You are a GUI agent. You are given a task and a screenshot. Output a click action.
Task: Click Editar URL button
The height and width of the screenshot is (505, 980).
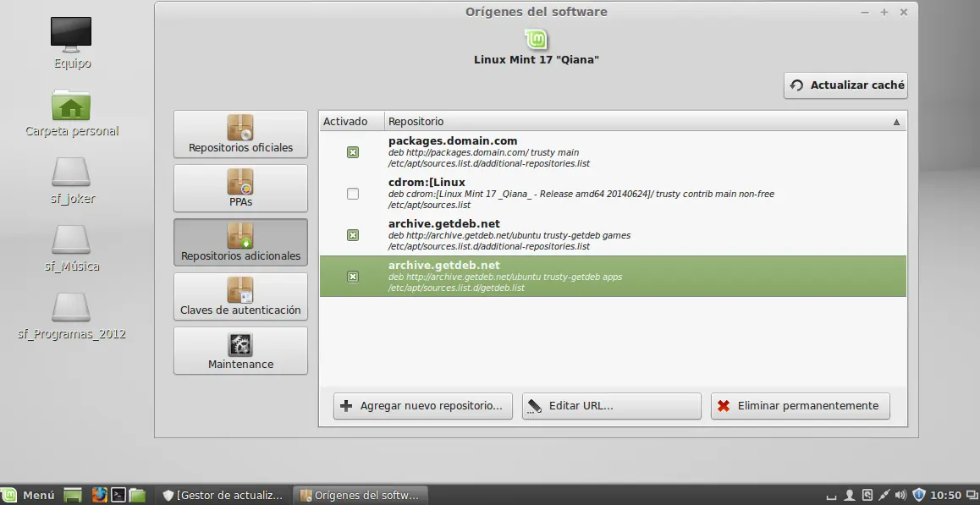coord(612,406)
